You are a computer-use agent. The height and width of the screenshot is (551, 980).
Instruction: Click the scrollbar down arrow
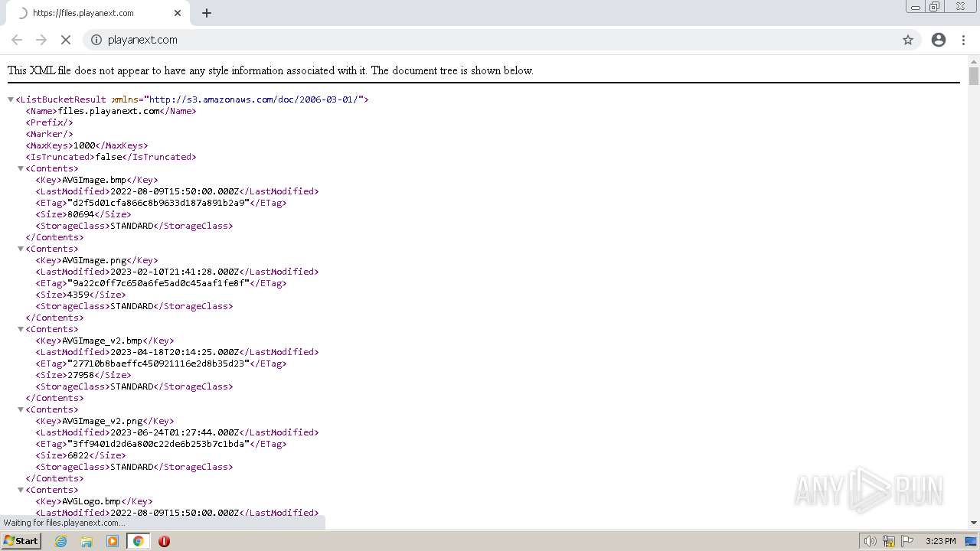pos(974,523)
